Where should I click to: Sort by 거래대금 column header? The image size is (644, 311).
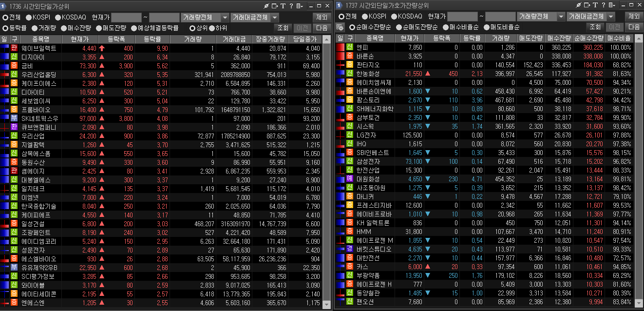click(x=235, y=39)
